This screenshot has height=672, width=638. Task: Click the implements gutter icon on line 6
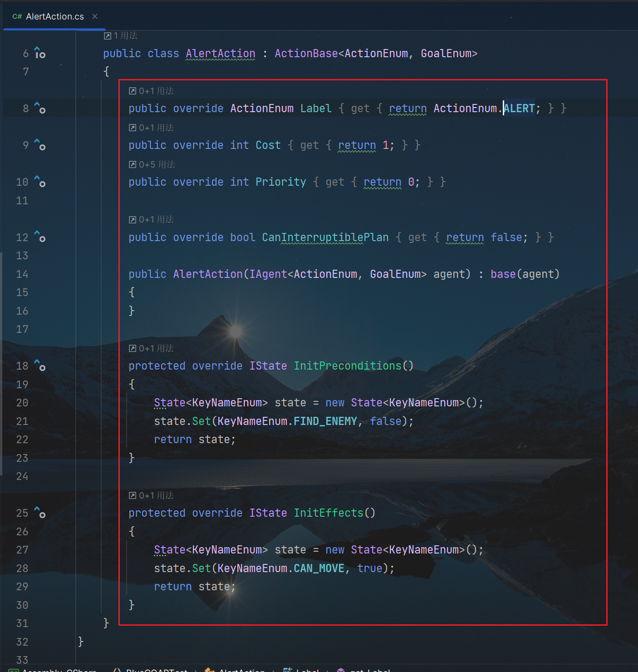click(x=40, y=53)
